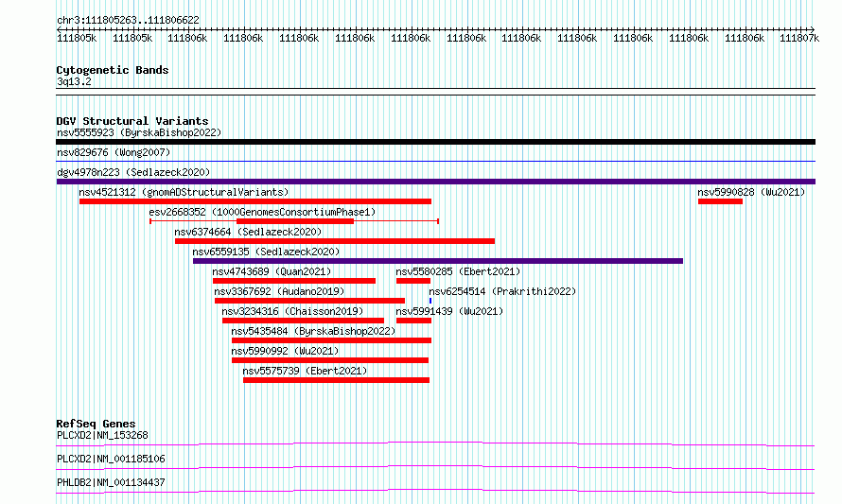Select the red nsv3234316 variant bar
Image resolution: width=842 pixels, height=504 pixels.
click(303, 321)
